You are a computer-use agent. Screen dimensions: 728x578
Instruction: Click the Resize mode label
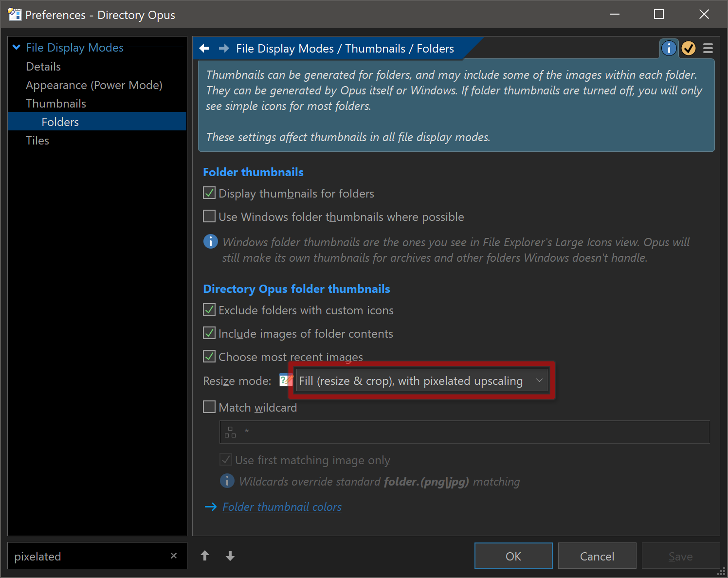[237, 381]
